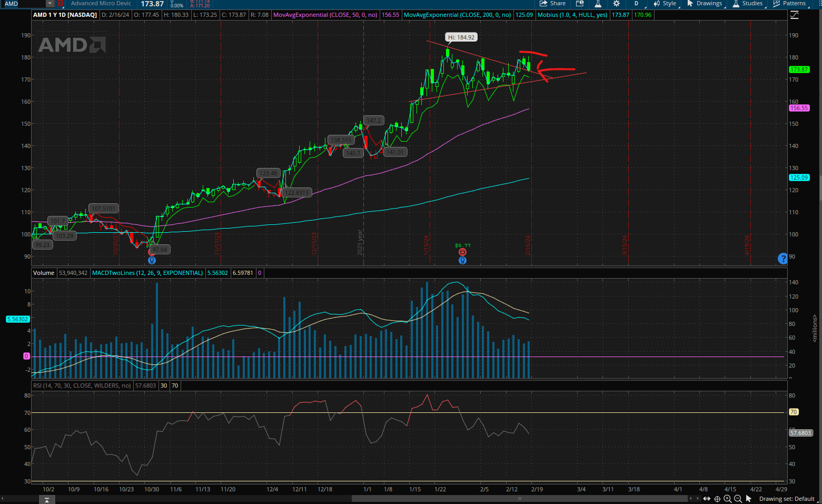The height and width of the screenshot is (504, 822).
Task: Click the RSI 70 overbought level tag
Action: [x=794, y=412]
